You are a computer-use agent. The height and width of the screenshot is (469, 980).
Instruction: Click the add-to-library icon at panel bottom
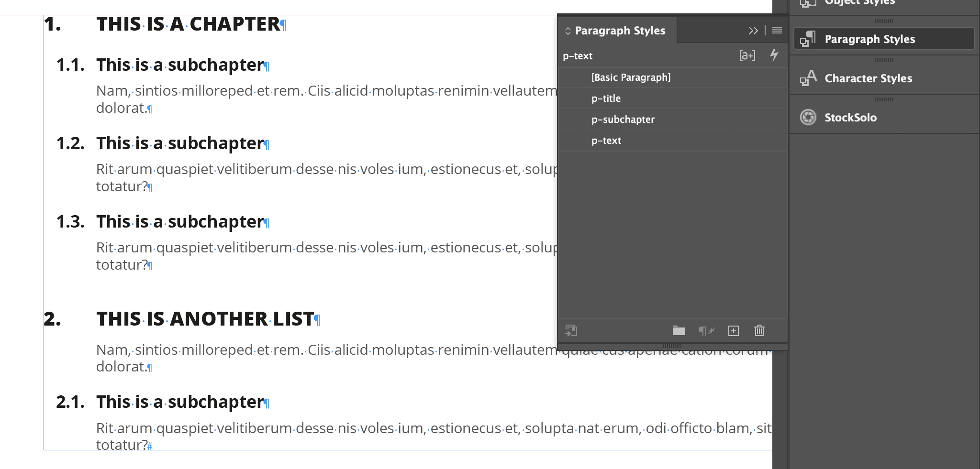click(572, 330)
